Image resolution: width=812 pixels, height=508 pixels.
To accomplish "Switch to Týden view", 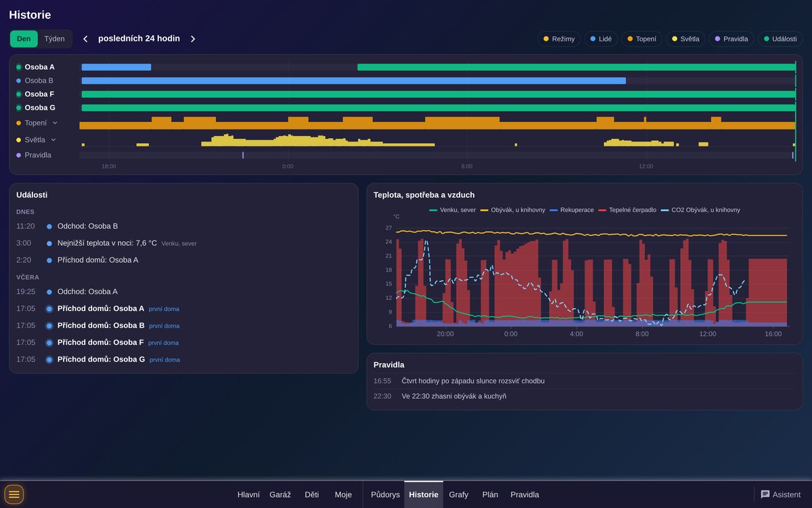I will point(55,39).
